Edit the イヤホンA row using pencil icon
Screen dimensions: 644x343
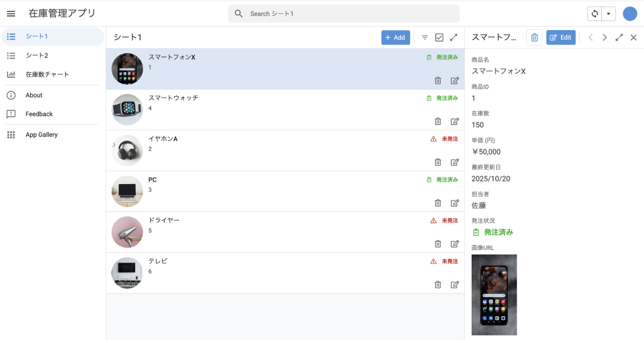coord(455,162)
